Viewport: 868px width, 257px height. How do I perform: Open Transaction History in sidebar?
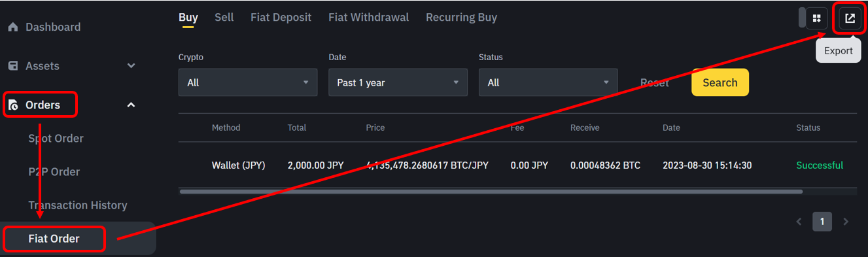point(77,205)
